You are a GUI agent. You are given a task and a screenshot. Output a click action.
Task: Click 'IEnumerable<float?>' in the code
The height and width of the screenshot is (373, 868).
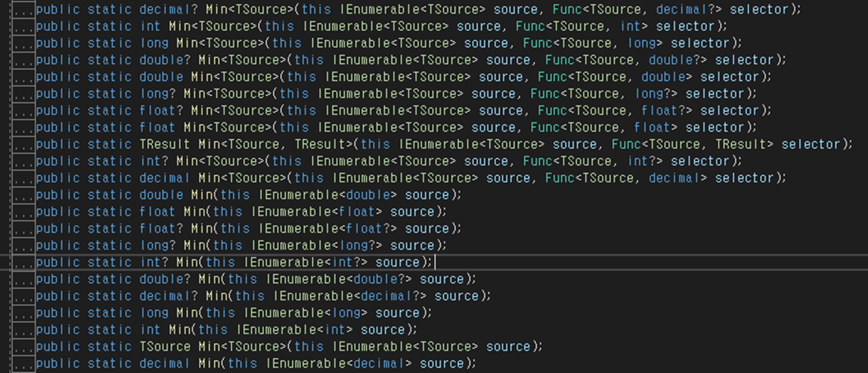(328, 229)
